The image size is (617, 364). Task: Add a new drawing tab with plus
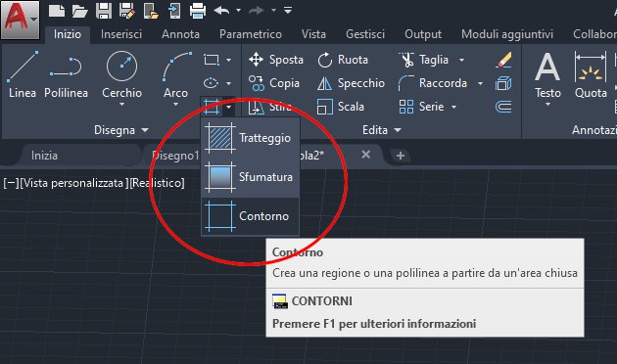(401, 156)
